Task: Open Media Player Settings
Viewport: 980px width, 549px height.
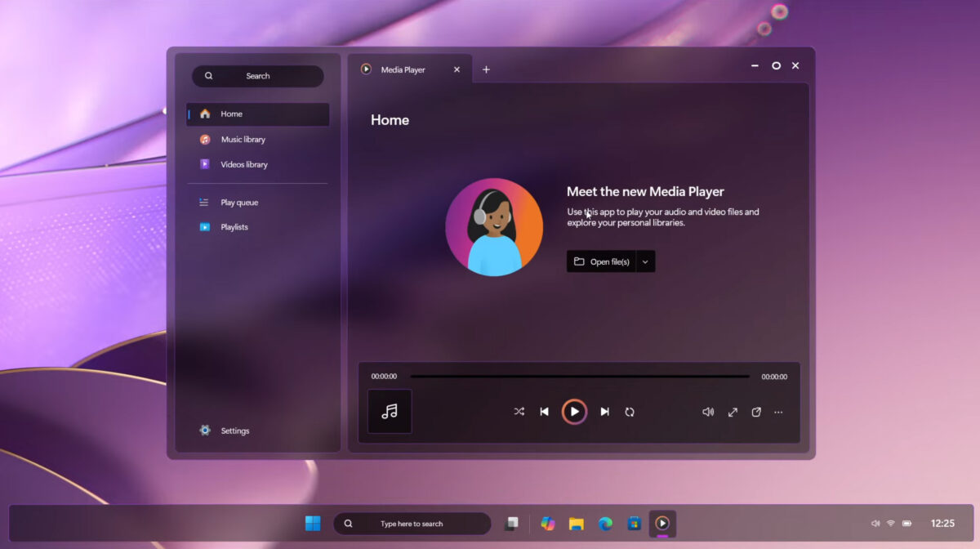Action: coord(234,431)
